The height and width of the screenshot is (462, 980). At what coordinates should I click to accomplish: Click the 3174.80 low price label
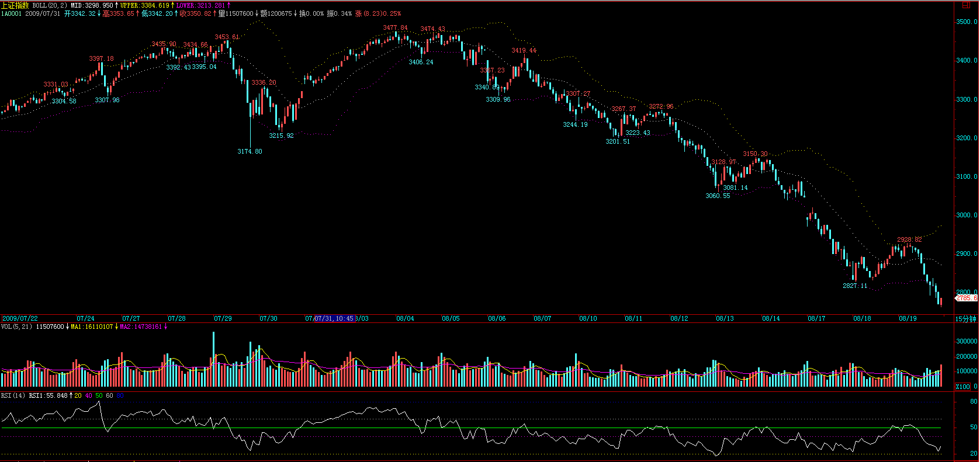coord(250,151)
